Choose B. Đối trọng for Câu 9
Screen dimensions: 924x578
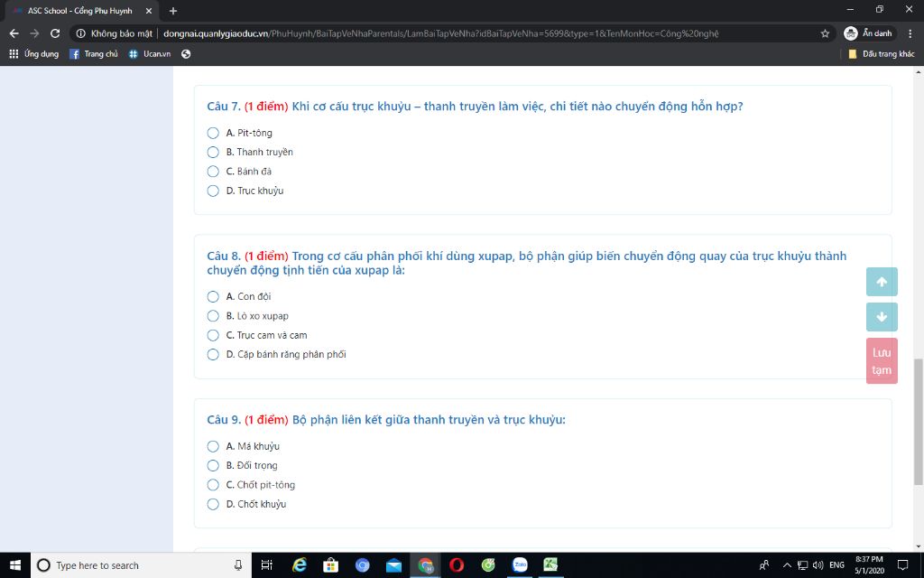point(213,465)
